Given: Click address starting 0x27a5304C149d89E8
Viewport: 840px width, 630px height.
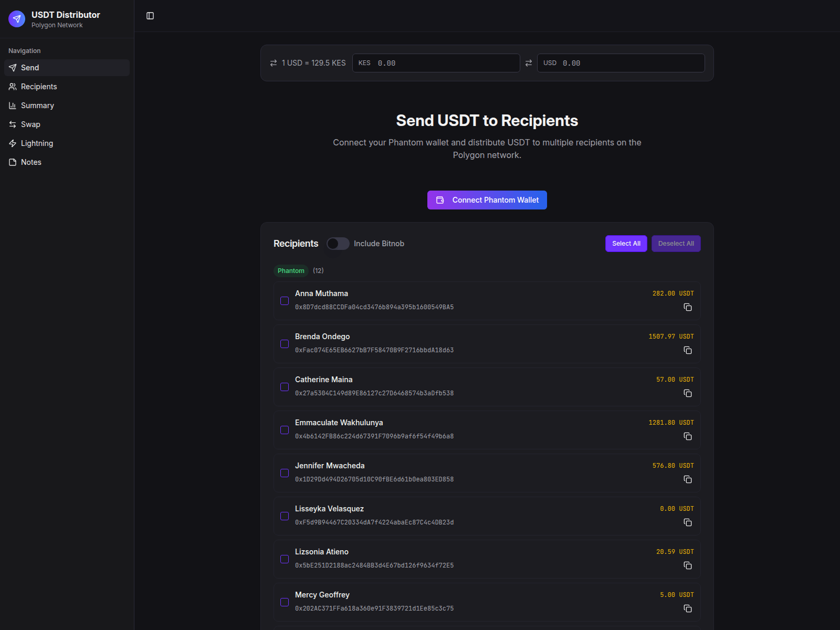Looking at the screenshot, I should click(x=374, y=393).
